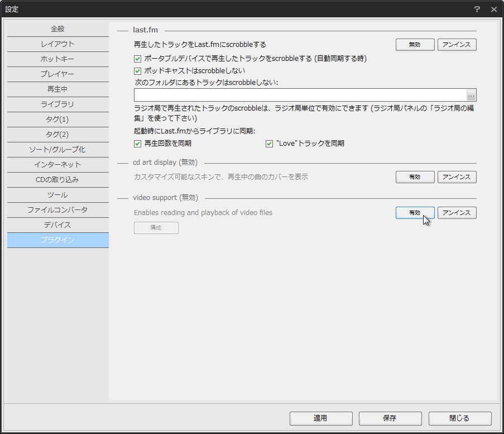Viewport: 504px width, 434px height.
Task: Switch to the 全般 settings tab
Action: (x=57, y=28)
